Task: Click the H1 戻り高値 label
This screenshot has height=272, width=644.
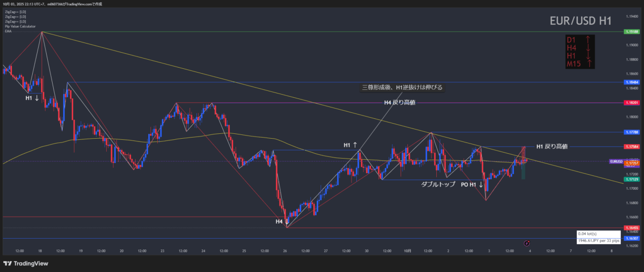Action: [x=552, y=146]
